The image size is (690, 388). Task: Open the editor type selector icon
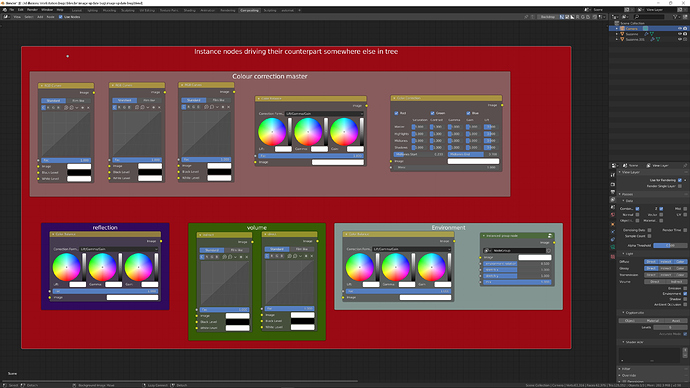(x=6, y=17)
